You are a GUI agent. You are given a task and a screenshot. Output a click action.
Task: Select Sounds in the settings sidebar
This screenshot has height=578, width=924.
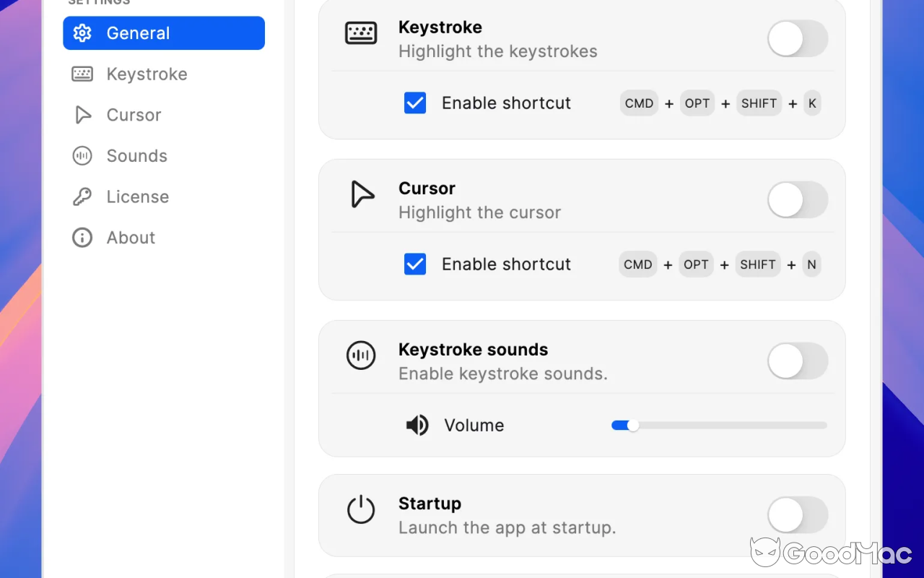click(137, 155)
